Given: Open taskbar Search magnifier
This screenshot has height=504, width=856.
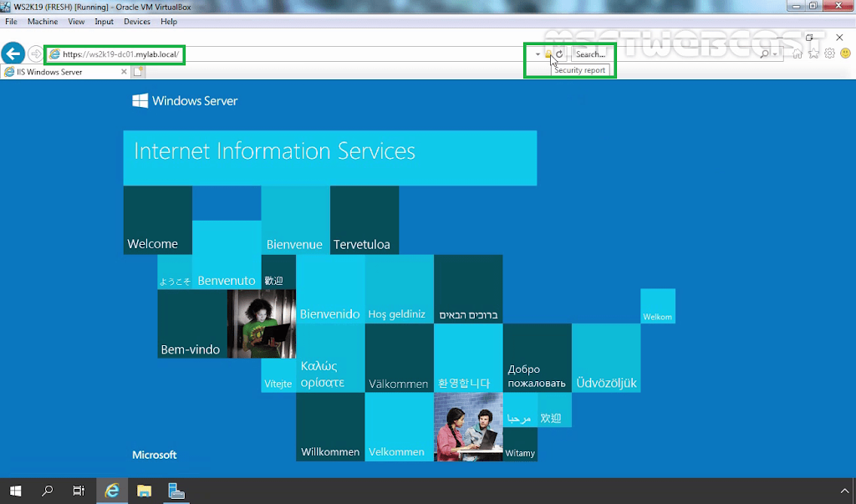Looking at the screenshot, I should (48, 491).
